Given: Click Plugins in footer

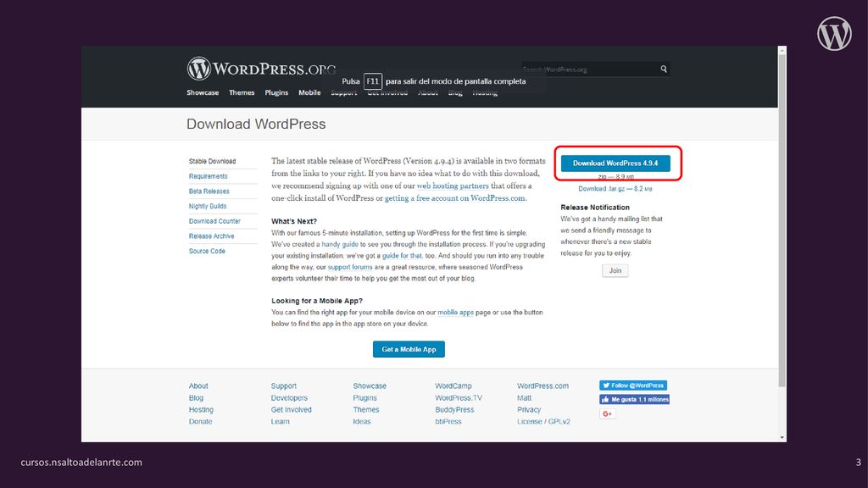Looking at the screenshot, I should (x=364, y=398).
